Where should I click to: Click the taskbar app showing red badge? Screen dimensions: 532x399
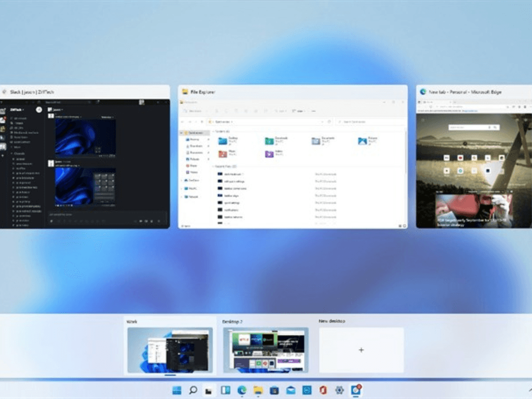pyautogui.click(x=356, y=390)
